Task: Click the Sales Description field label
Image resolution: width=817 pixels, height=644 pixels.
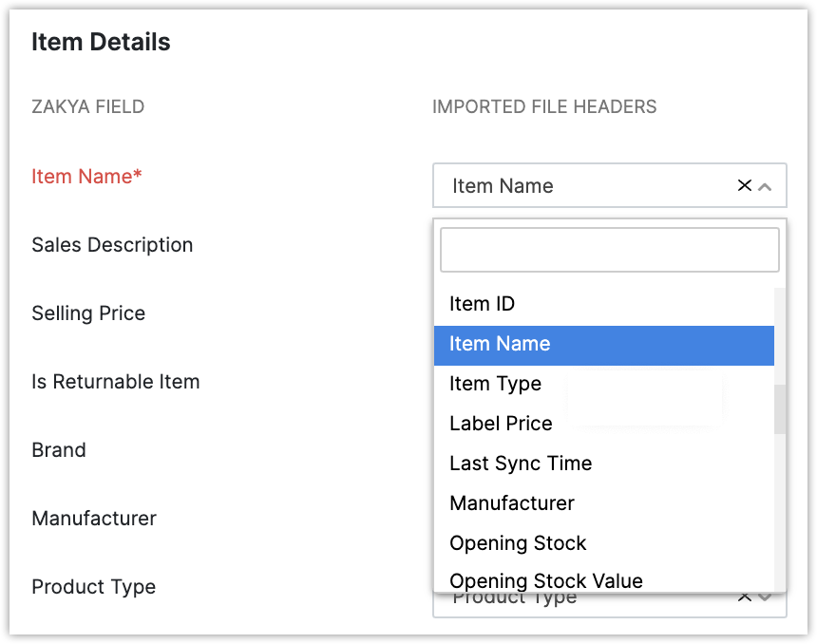Action: (112, 245)
